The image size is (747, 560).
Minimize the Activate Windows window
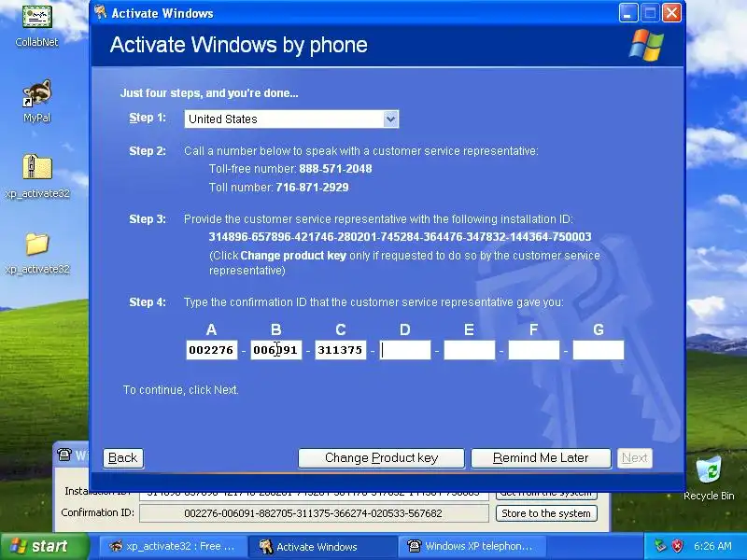(628, 13)
